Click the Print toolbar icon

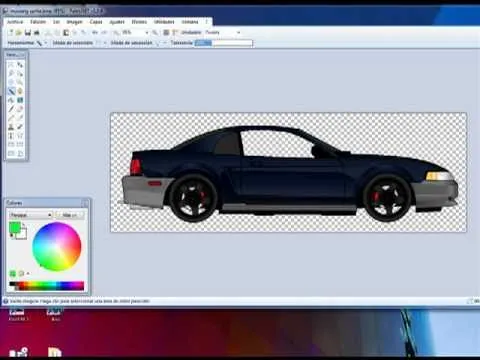coord(37,32)
